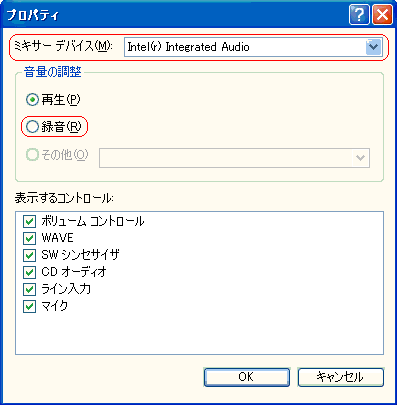Uncheck ボリューム コントロール checkbox
Screen dimensions: 397x405
click(29, 221)
